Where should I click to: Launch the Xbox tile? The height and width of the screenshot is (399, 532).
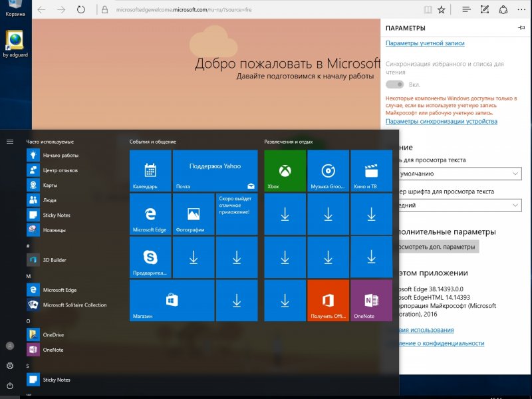pyautogui.click(x=285, y=171)
